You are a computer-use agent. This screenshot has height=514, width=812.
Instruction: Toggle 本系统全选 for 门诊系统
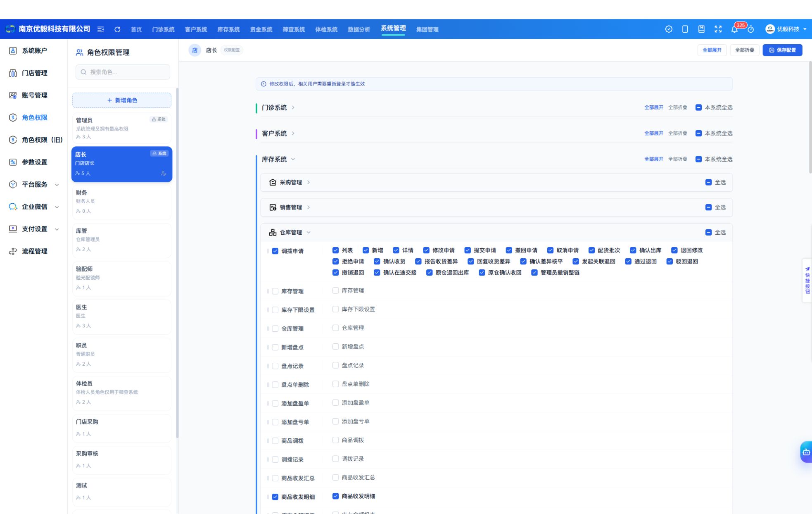tap(698, 107)
